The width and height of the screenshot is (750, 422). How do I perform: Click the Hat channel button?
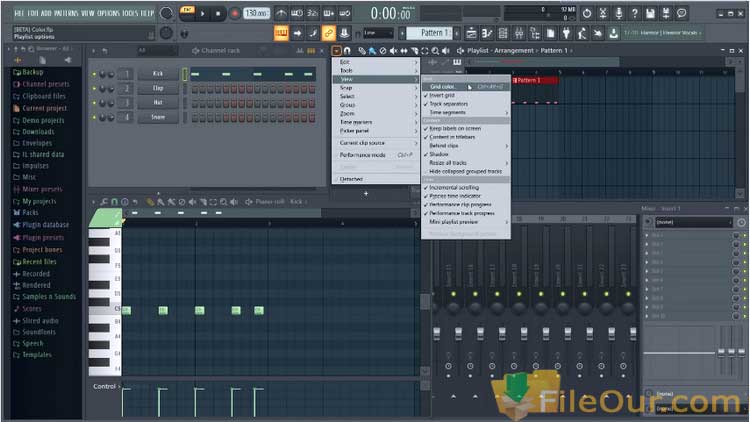tap(158, 102)
